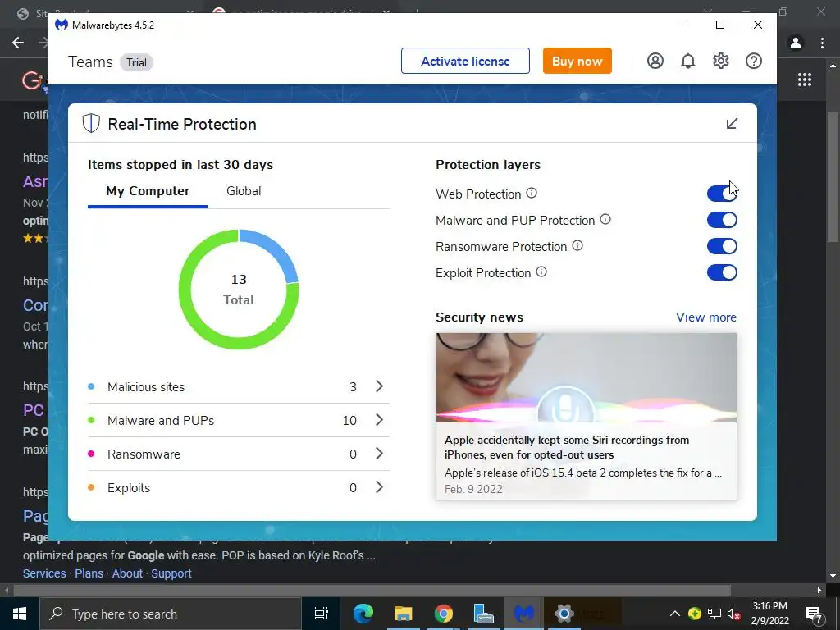Click the Support link in Chrome page
The height and width of the screenshot is (630, 840).
171,573
